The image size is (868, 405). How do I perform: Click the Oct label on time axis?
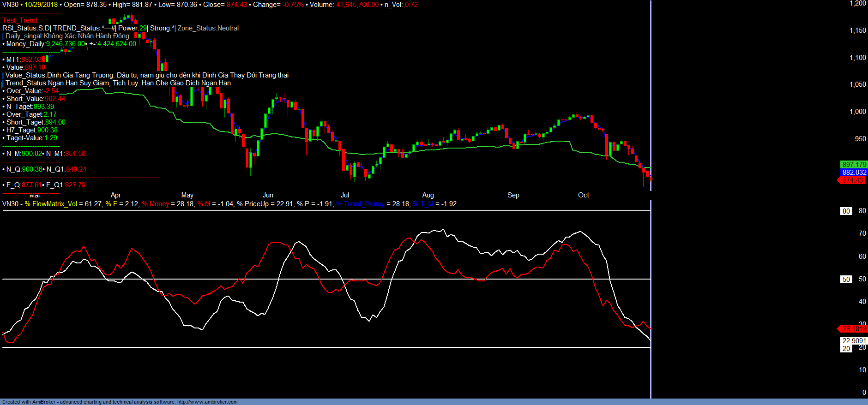point(584,195)
